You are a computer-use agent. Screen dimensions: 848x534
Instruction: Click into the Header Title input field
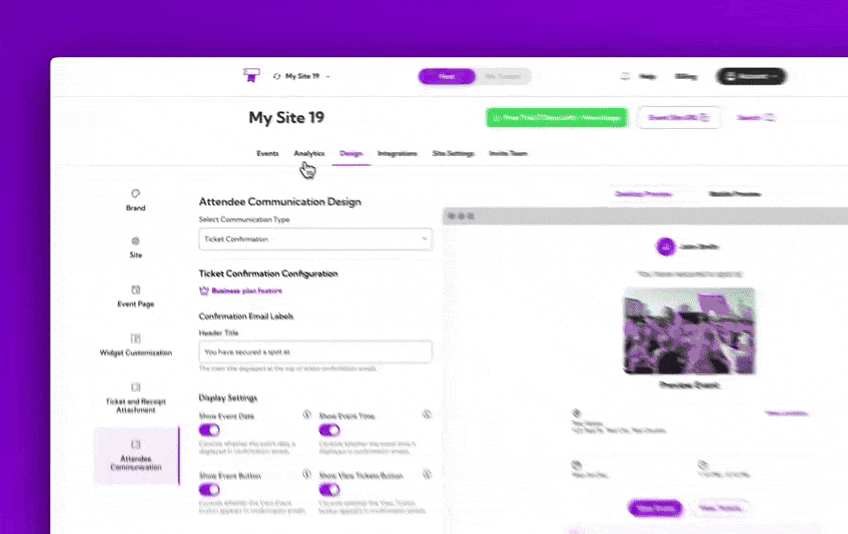point(315,352)
